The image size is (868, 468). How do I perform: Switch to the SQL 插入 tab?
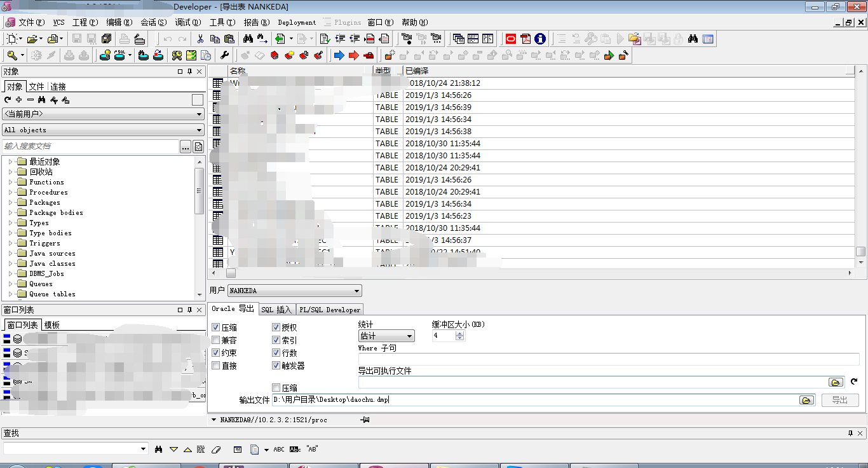276,309
